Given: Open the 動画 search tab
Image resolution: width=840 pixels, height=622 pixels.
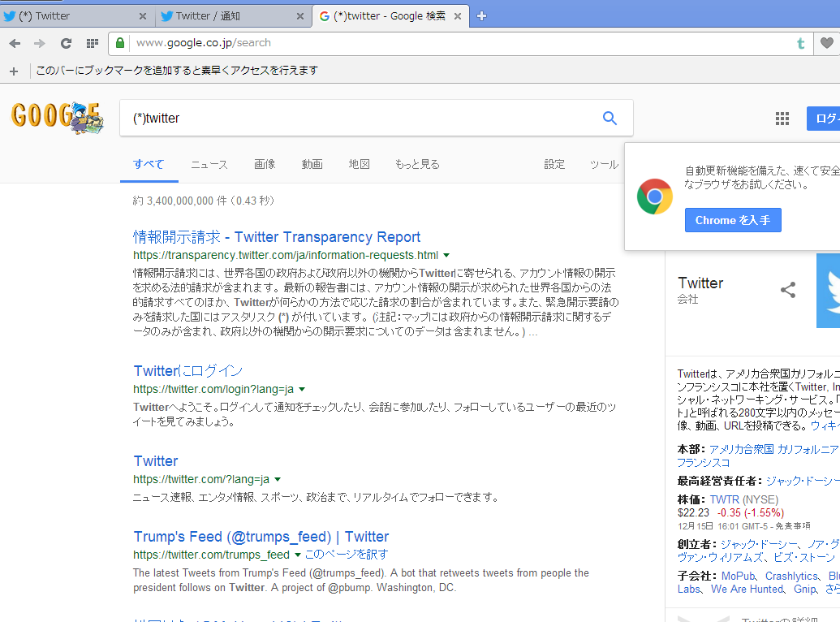Looking at the screenshot, I should click(x=312, y=165).
